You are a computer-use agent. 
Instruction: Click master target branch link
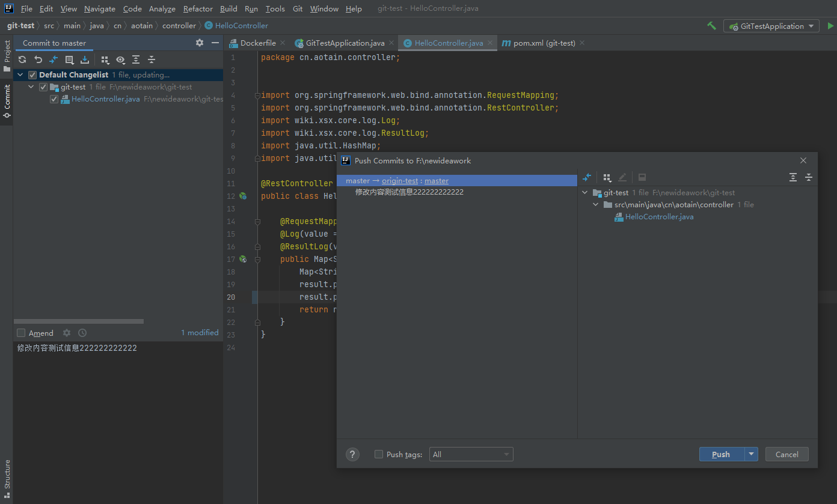tap(437, 181)
